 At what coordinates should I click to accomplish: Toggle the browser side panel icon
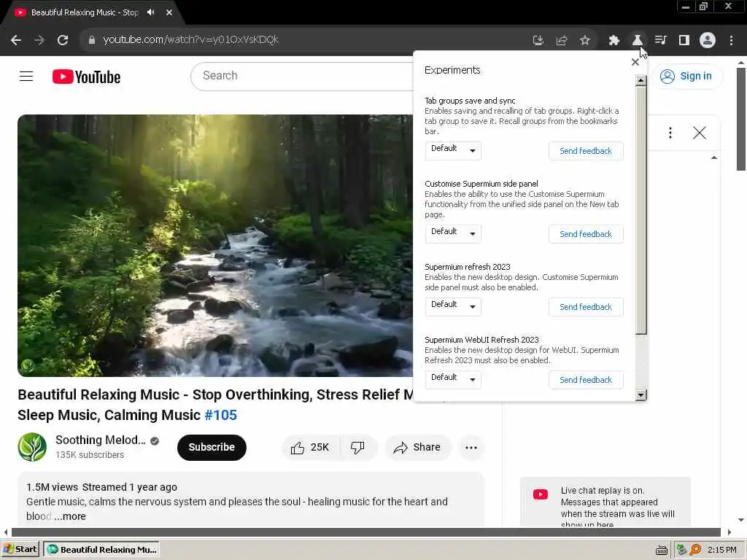[x=684, y=41]
